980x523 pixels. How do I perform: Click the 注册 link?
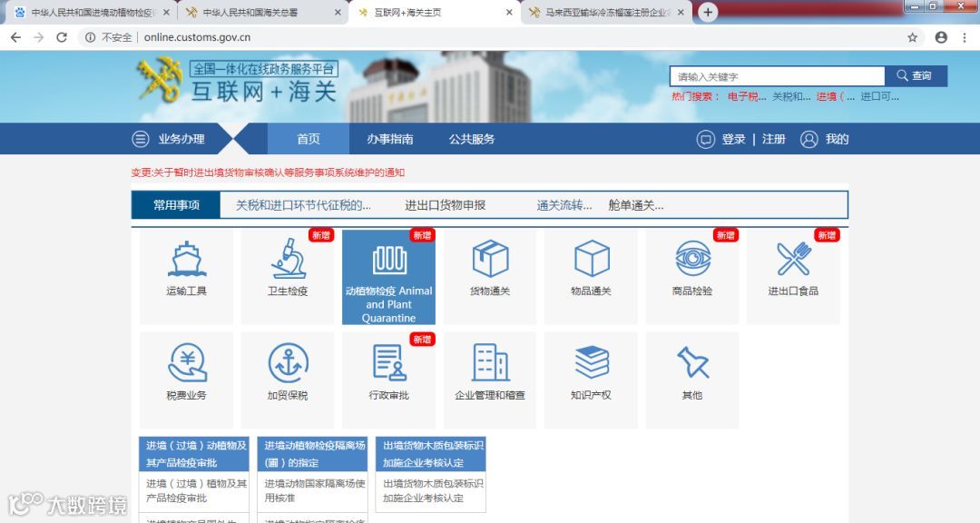[x=774, y=139]
